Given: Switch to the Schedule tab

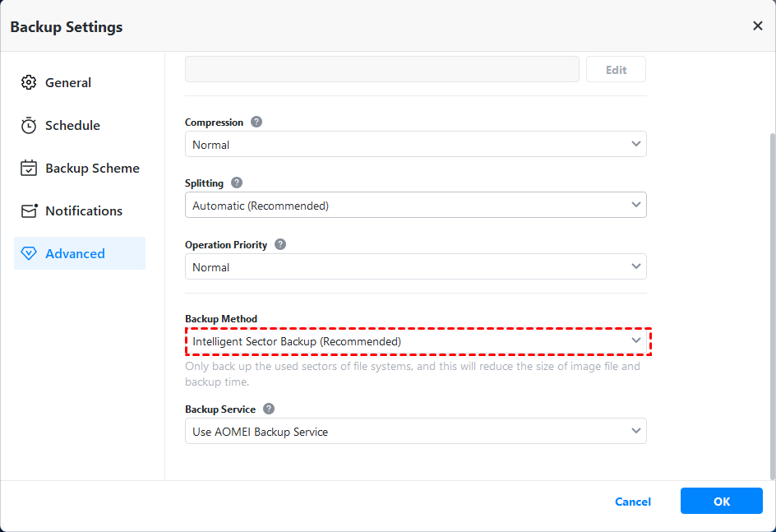Looking at the screenshot, I should tap(72, 125).
